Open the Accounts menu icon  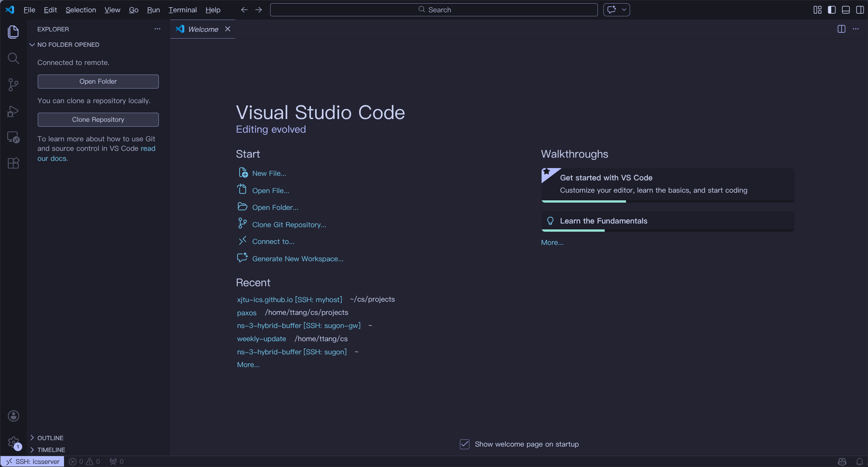(x=14, y=416)
